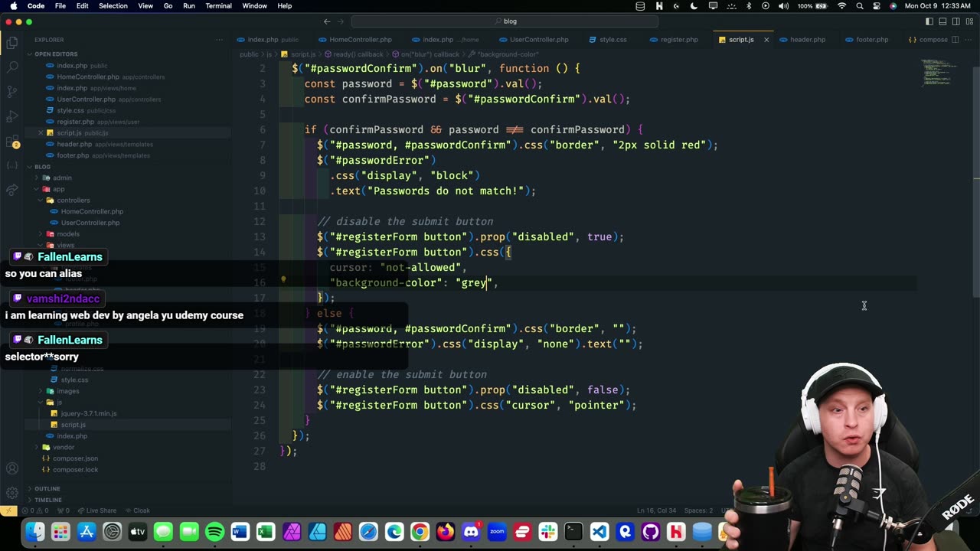Image resolution: width=980 pixels, height=551 pixels.
Task: Toggle the bottom Panel layout button
Action: point(943,21)
